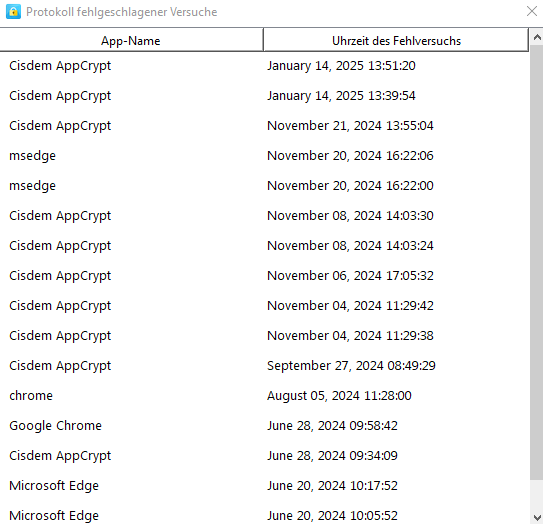This screenshot has height=524, width=543.
Task: Close the failed attempts log window
Action: [x=532, y=11]
